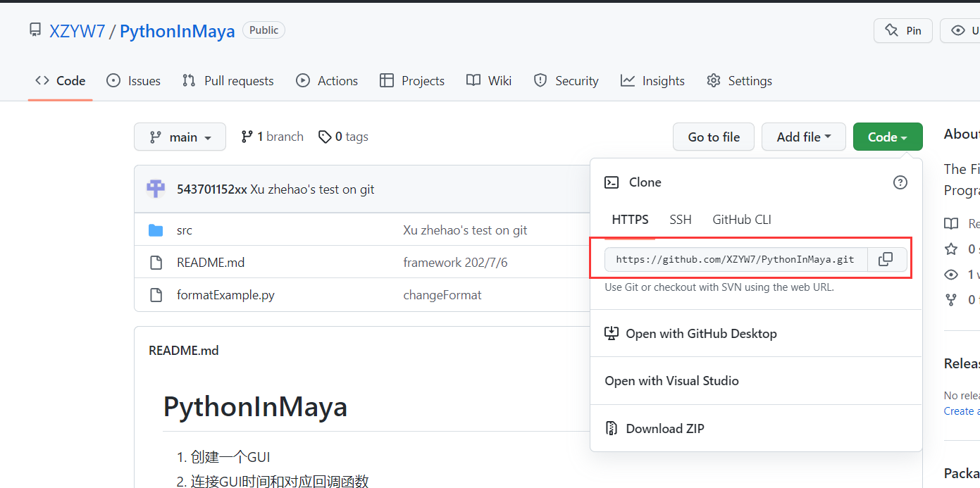Click the formatExample.py file icon
980x488 pixels.
[156, 295]
